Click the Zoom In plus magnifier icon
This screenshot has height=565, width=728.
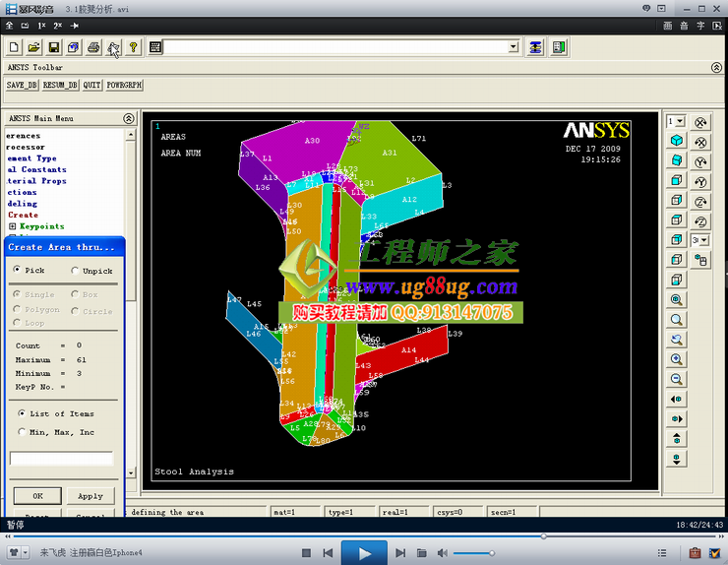(677, 359)
